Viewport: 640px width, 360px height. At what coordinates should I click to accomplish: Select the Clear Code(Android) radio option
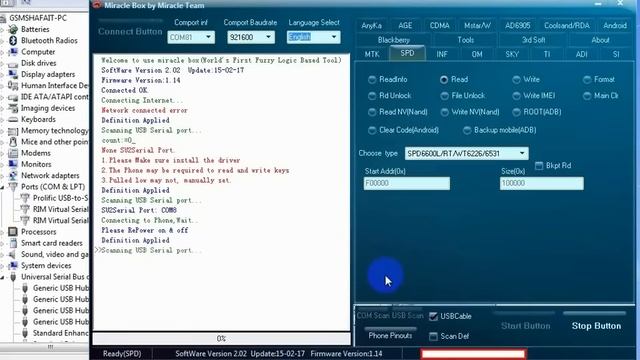[x=372, y=130]
